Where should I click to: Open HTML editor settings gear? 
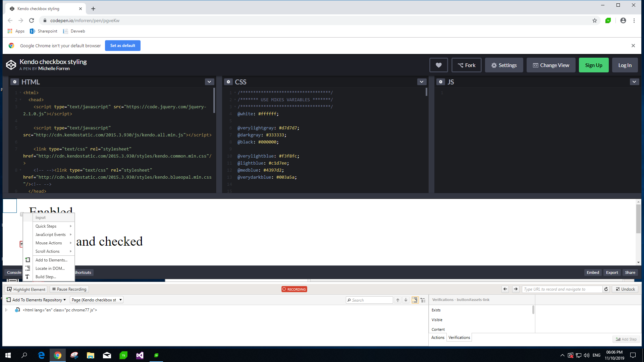(15, 82)
